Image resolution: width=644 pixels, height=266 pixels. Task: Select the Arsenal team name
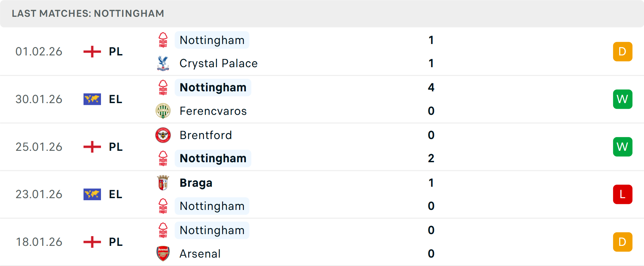tap(200, 254)
